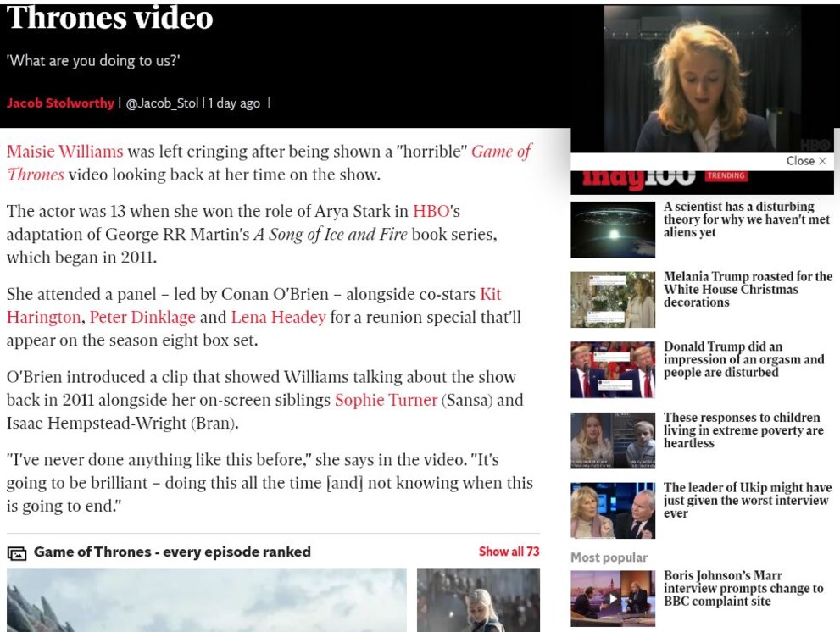Open the Sophie Turner link
This screenshot has width=840, height=632.
coord(387,400)
